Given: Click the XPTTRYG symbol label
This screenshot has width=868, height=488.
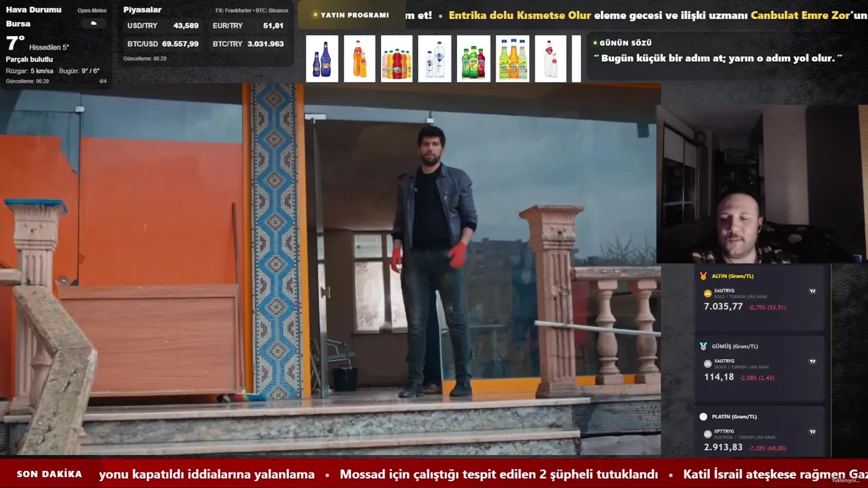Looking at the screenshot, I should (x=724, y=431).
